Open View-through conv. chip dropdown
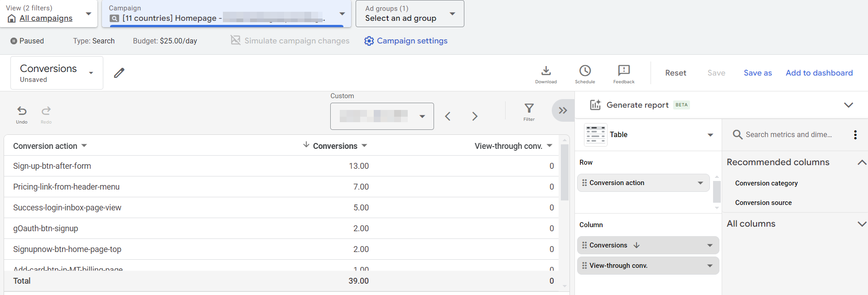 pos(710,266)
